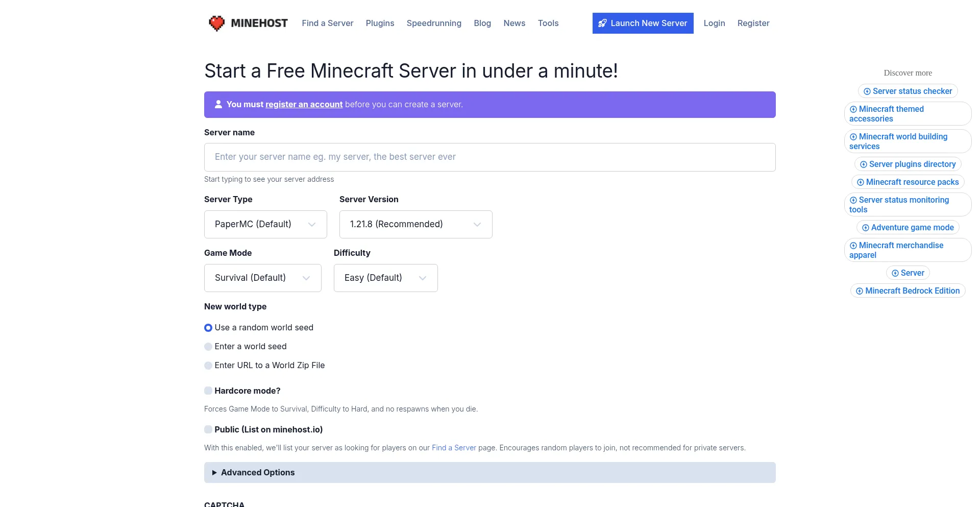Open the Server Version dropdown

pos(415,224)
